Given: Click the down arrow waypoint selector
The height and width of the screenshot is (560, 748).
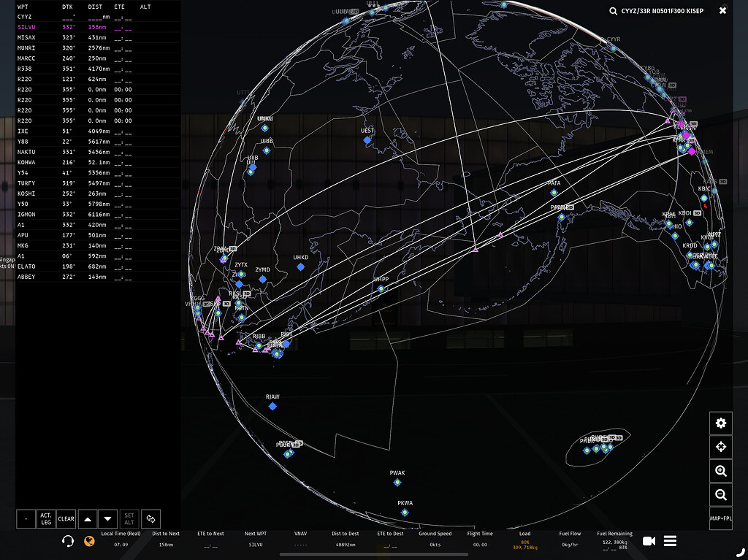Looking at the screenshot, I should pos(107,518).
